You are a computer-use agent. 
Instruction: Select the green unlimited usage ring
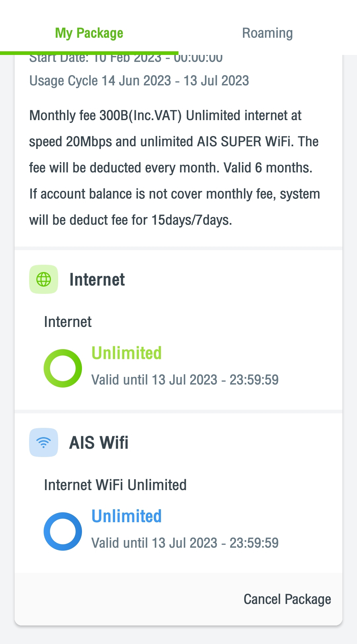point(63,368)
